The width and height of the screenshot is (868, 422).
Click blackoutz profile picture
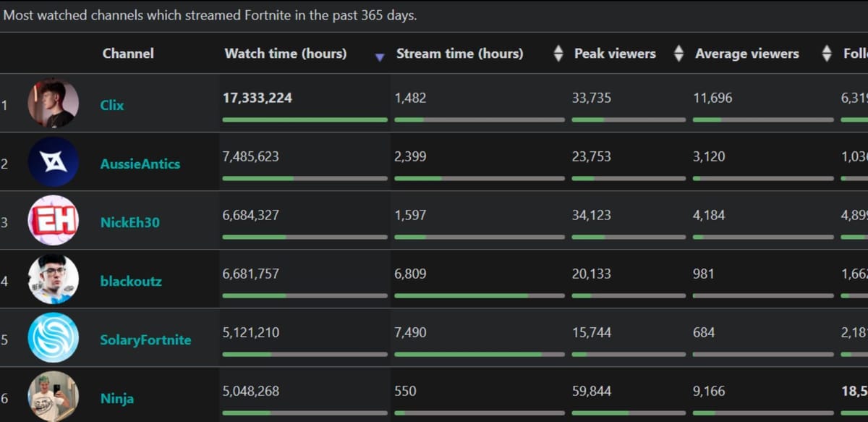pos(53,279)
